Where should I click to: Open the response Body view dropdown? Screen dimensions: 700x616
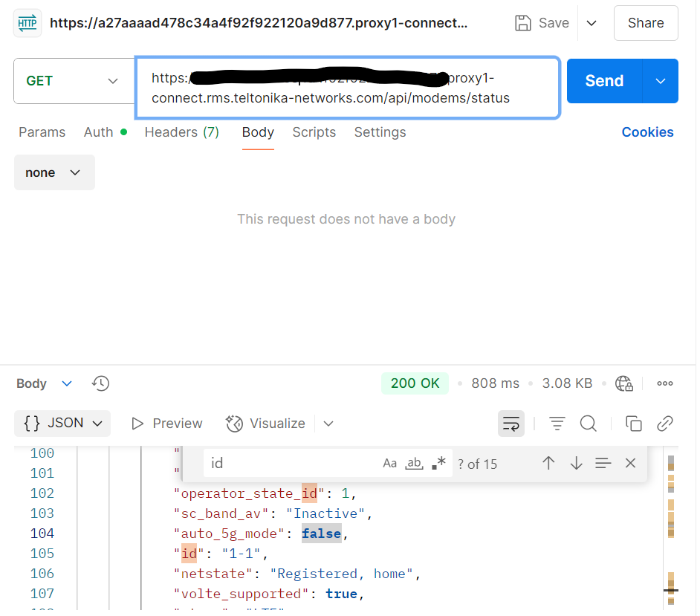[44, 383]
